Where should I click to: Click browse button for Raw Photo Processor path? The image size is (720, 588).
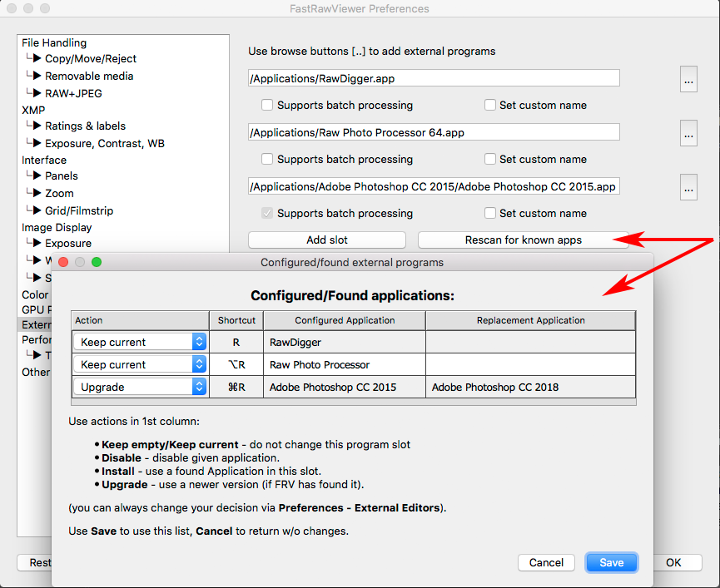688,133
